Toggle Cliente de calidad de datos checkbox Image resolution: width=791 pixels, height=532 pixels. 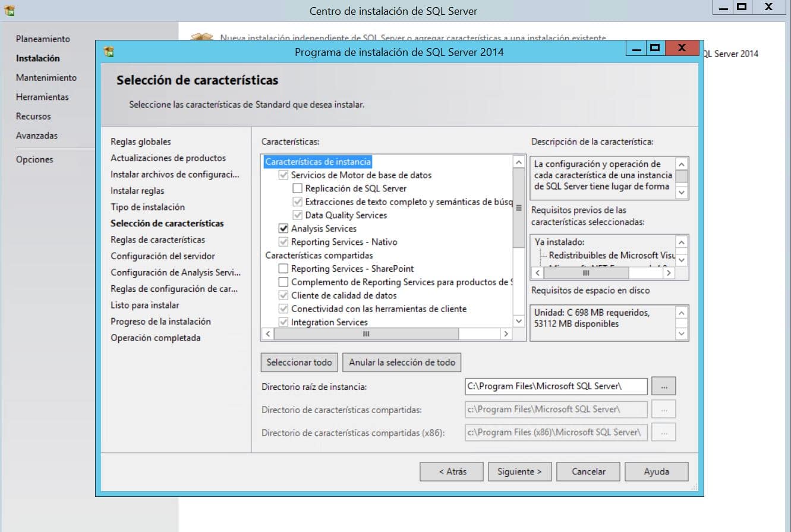pos(283,295)
